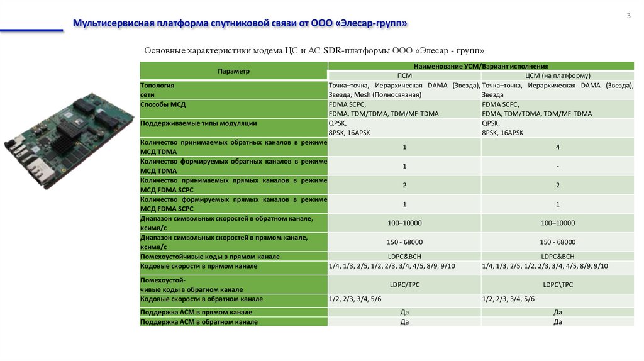644x361 pixels.
Task: Click value 4 for received TDMA channels
Action: [x=558, y=147]
